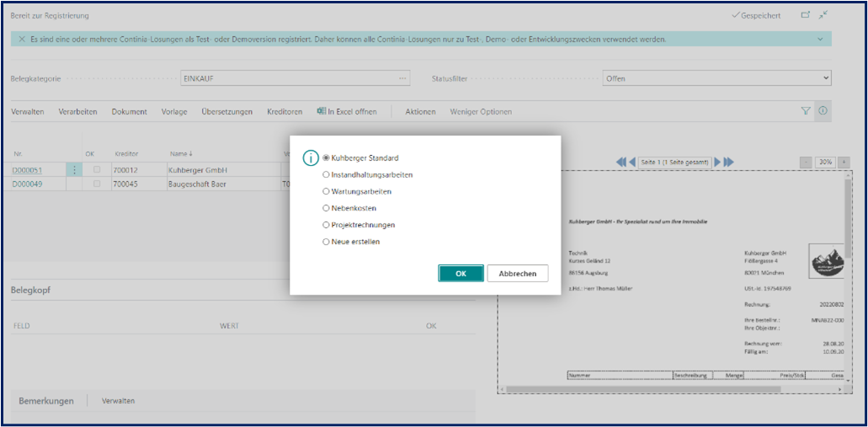Go to next page in document viewer
Viewport: 868px width, 427px height.
718,162
